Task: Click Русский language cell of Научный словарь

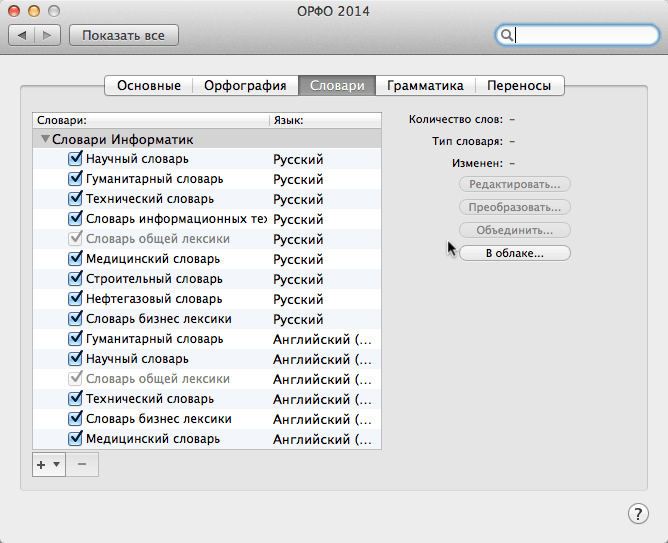Action: (298, 159)
